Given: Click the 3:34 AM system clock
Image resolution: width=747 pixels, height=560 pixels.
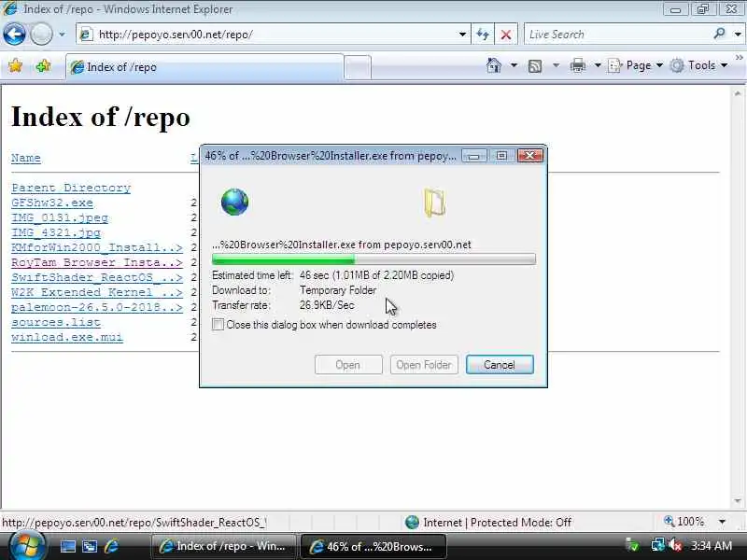Looking at the screenshot, I should pos(712,546).
